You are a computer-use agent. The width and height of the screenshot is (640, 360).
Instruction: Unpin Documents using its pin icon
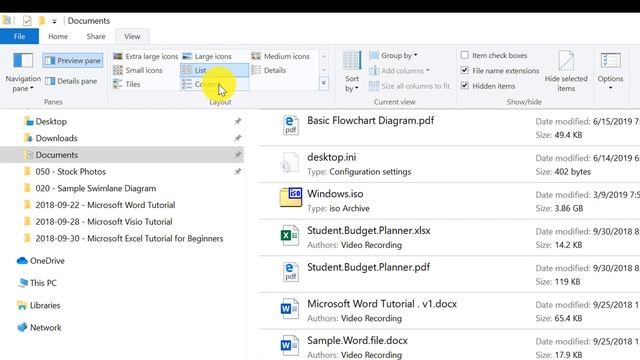tap(238, 155)
